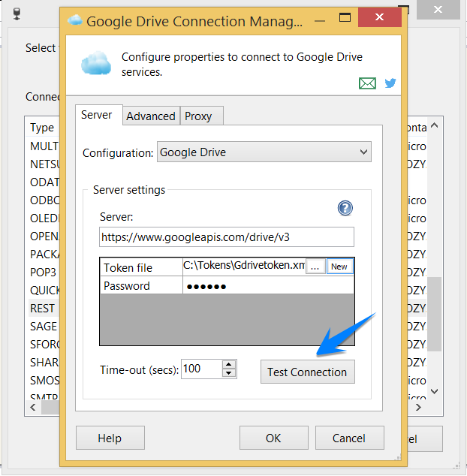Click the Help button
This screenshot has height=476, width=467.
(110, 438)
